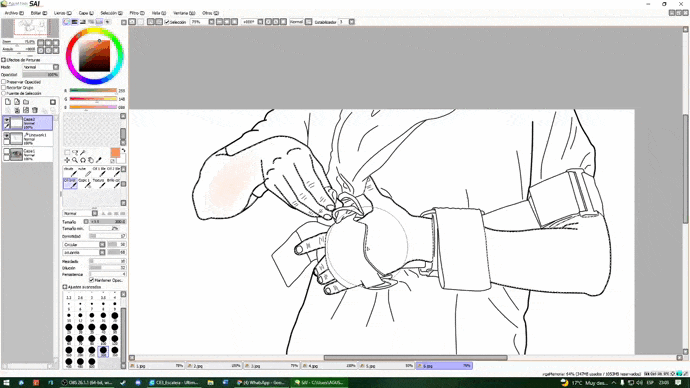Open the Windows Start menu
This screenshot has width=690, height=388.
tap(7, 383)
